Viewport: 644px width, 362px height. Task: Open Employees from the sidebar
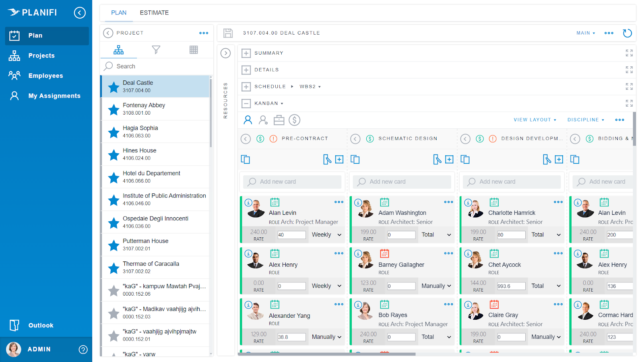point(45,76)
